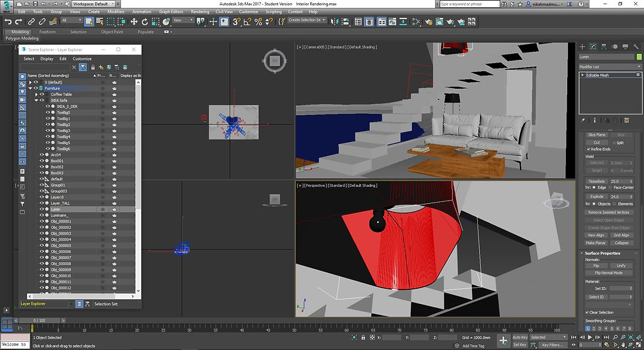Click the Play Animation button
Viewport: 644px width, 350px height.
[x=590, y=337]
